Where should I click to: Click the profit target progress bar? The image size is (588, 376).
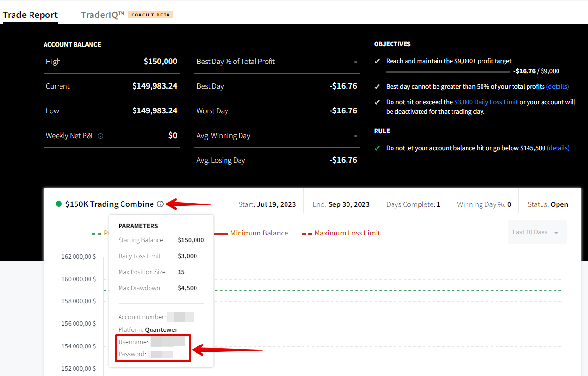448,72
